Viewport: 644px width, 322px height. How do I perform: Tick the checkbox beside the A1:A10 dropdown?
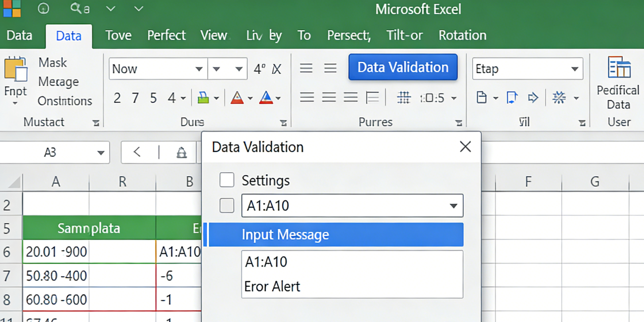click(x=227, y=205)
